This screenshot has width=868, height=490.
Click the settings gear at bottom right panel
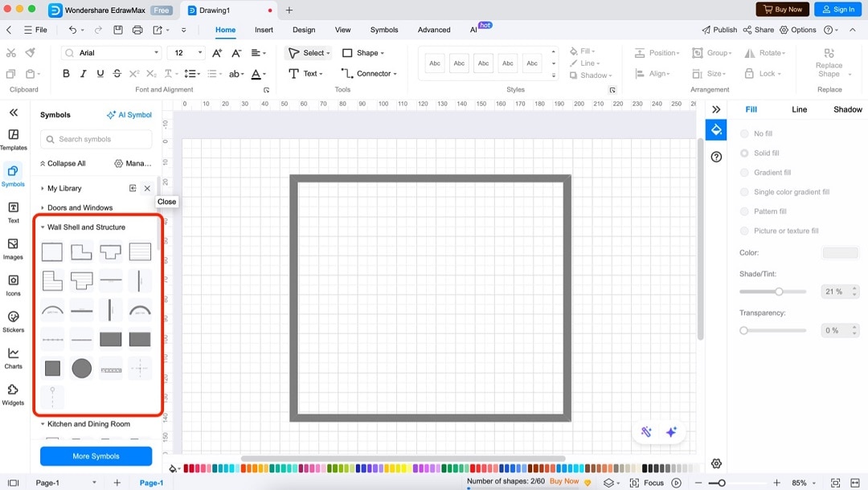click(716, 463)
